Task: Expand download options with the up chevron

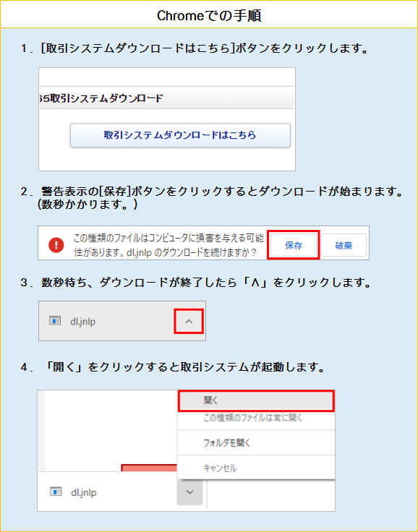Action: [x=189, y=321]
